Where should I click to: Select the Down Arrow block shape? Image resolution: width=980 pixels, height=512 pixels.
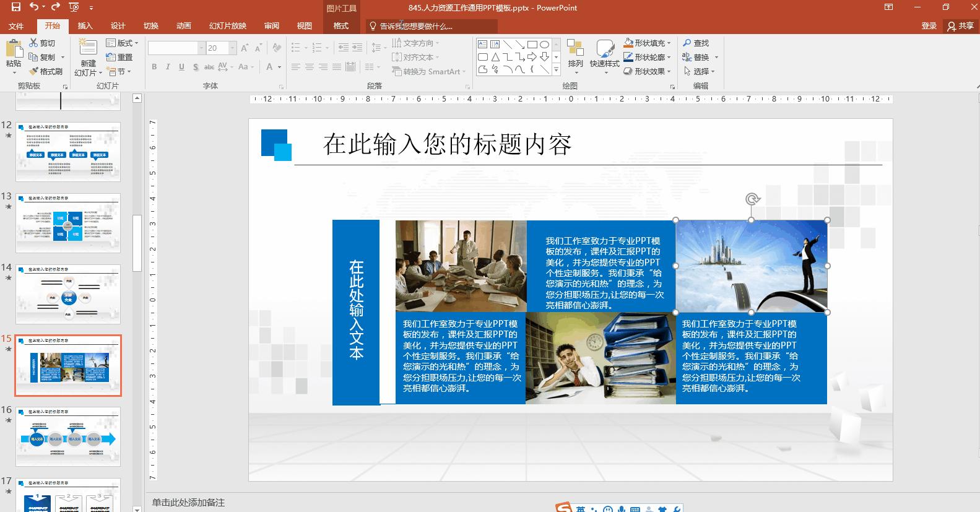[544, 57]
